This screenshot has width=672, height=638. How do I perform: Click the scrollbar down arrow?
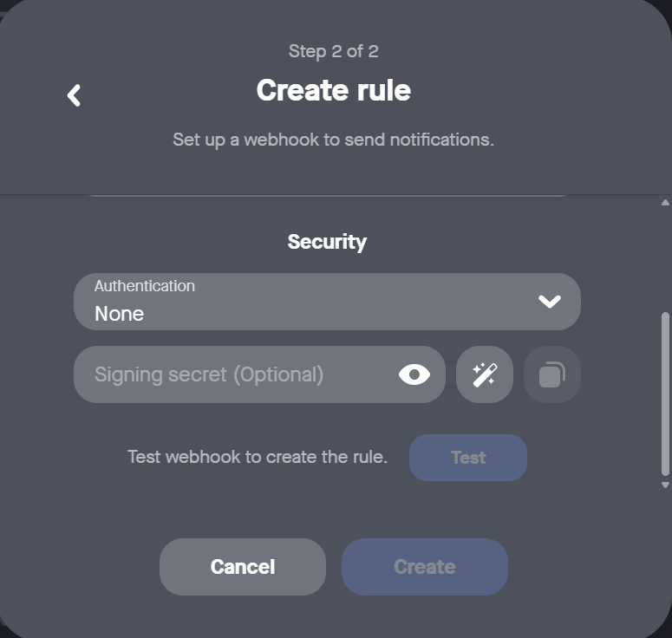(665, 485)
